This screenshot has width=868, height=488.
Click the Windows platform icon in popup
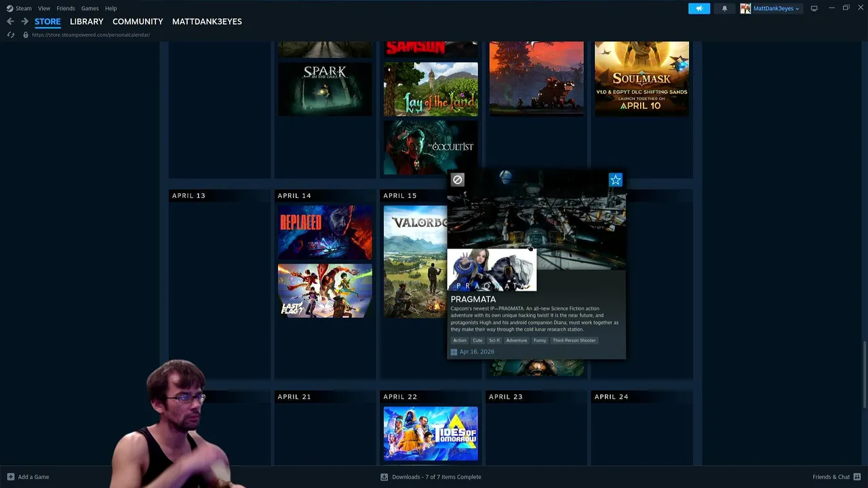(454, 352)
